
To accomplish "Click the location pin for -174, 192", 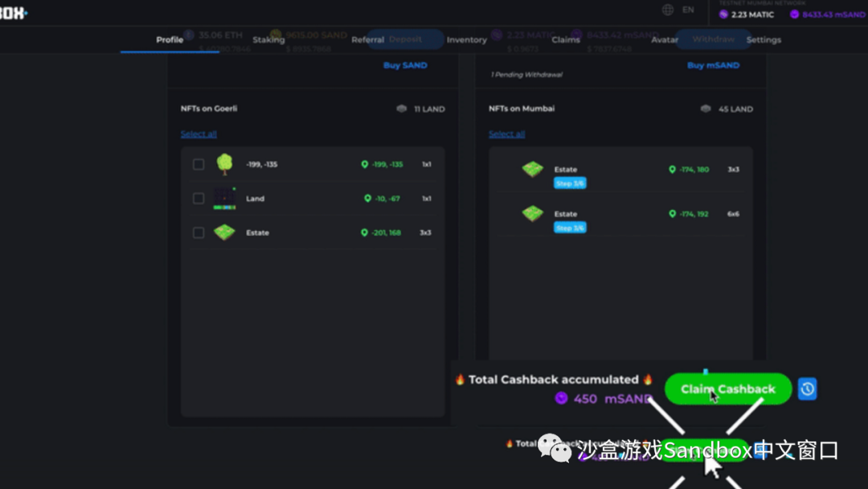I will pos(672,214).
